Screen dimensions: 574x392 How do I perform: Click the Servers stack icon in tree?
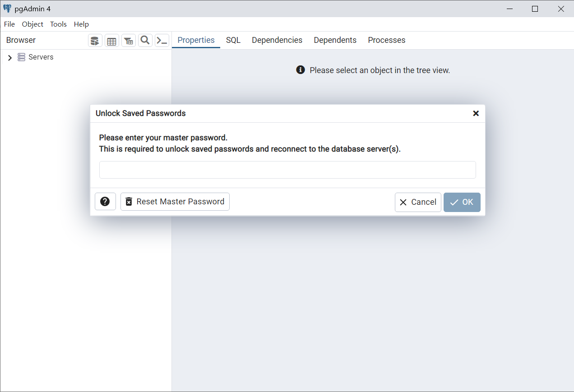point(21,57)
